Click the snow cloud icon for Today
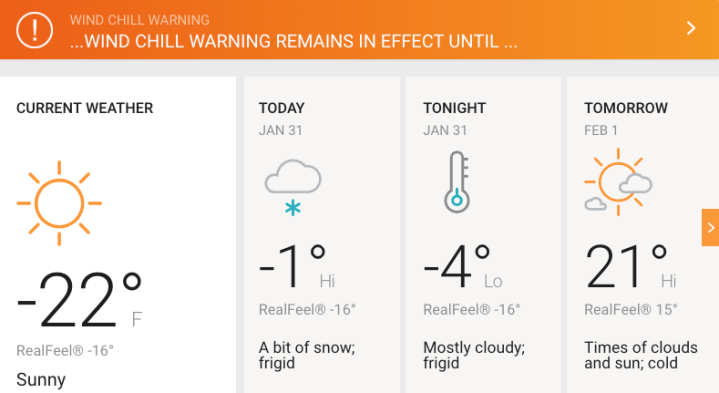 (x=293, y=187)
